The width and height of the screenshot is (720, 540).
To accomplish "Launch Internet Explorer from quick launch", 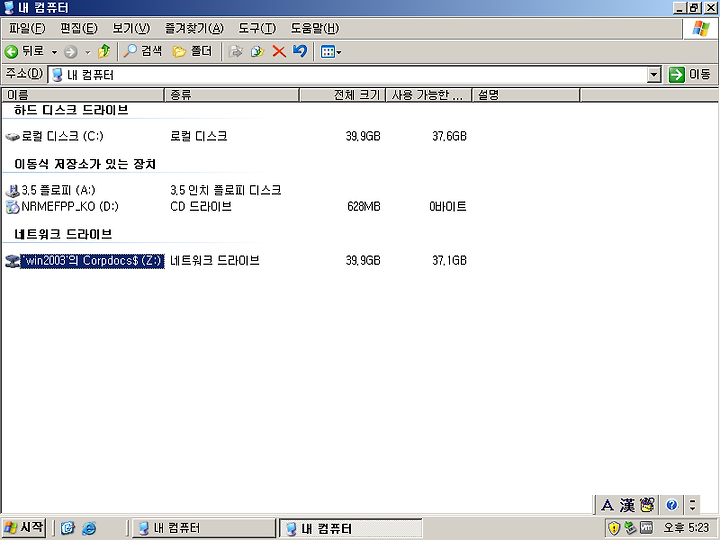I will click(x=89, y=528).
